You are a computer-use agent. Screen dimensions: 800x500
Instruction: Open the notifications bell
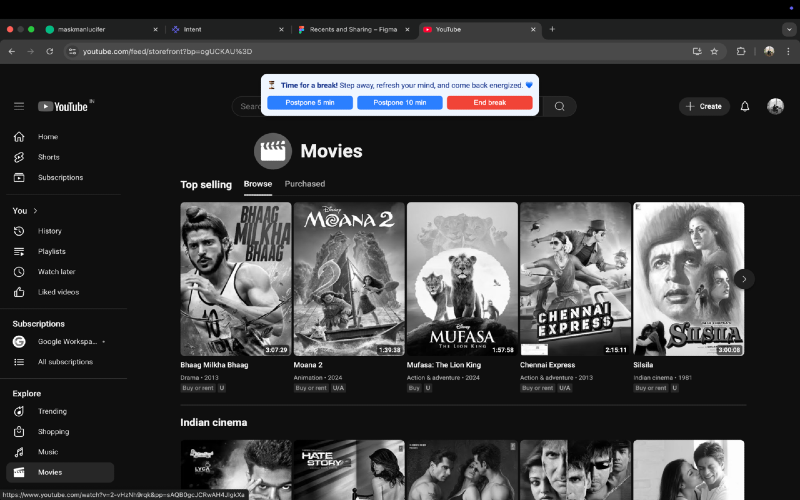pyautogui.click(x=744, y=106)
